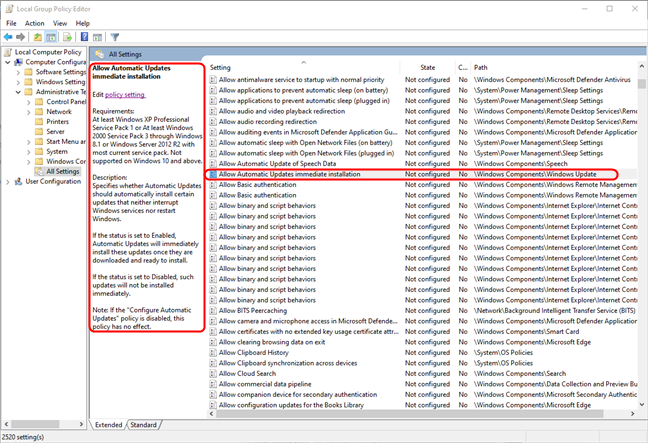
Task: Select Allow clearing browsing data on exit
Action: pos(272,342)
